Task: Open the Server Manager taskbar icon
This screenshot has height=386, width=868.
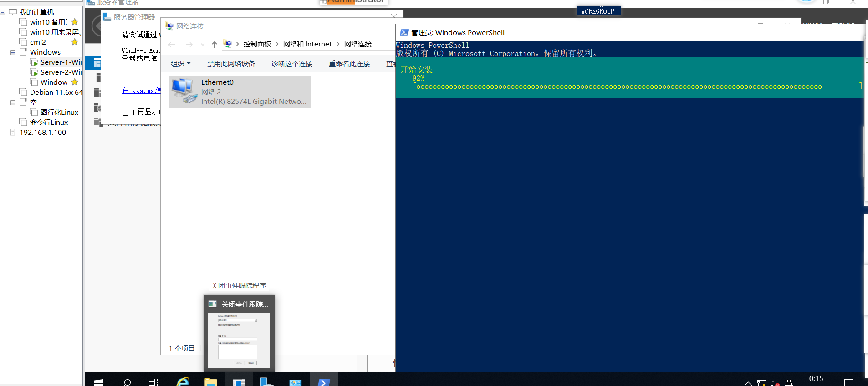Action: pyautogui.click(x=267, y=382)
